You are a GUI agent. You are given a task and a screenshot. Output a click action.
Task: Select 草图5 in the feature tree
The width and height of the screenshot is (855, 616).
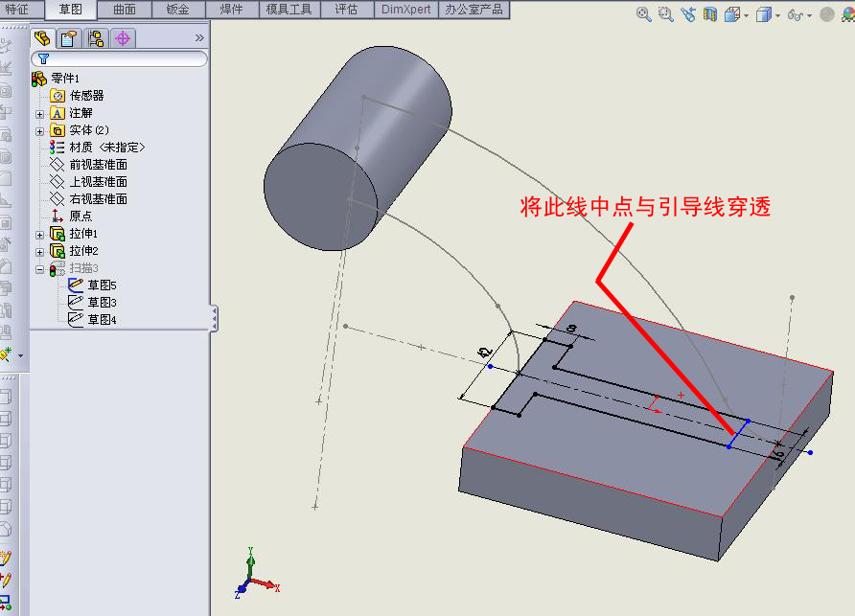[92, 285]
